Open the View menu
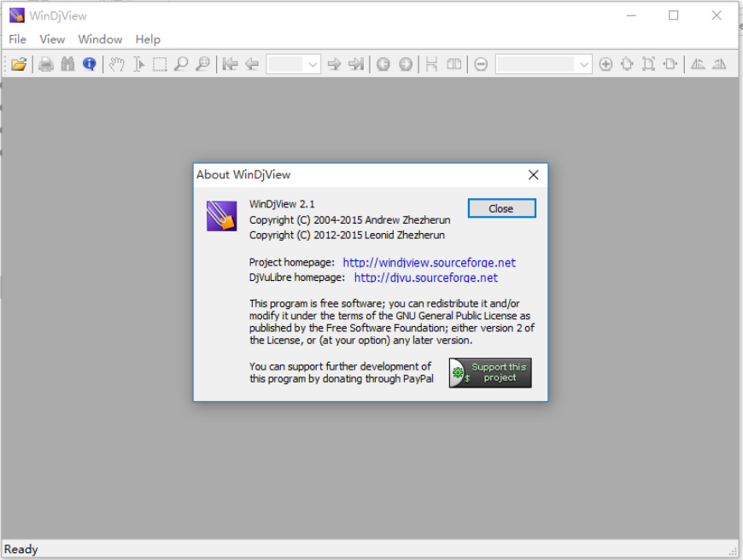This screenshot has height=560, width=743. 52,39
